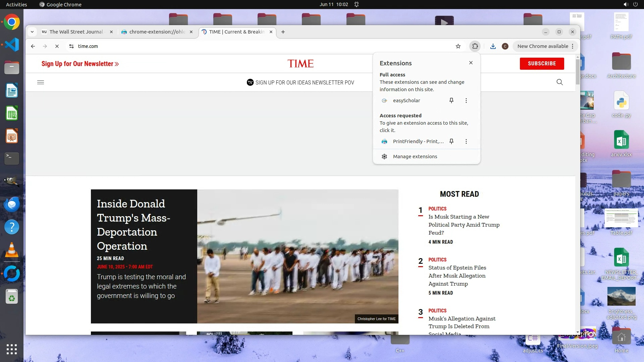Switch to the chrome-extension tab
The height and width of the screenshot is (362, 644).
point(156,32)
